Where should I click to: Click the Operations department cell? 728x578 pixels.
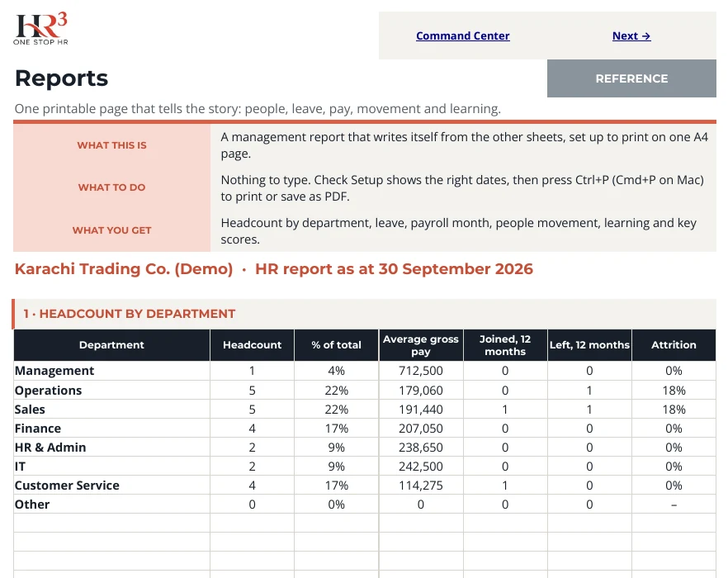(112, 391)
